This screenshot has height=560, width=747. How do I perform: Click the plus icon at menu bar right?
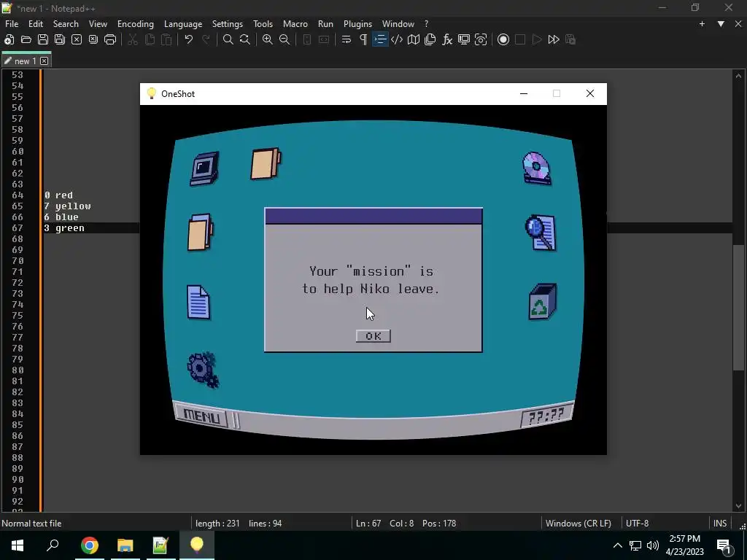(702, 24)
